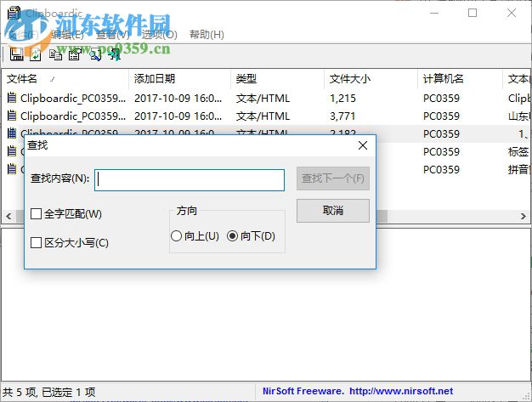
Task: Sort by 文件大小 column header
Action: (371, 79)
